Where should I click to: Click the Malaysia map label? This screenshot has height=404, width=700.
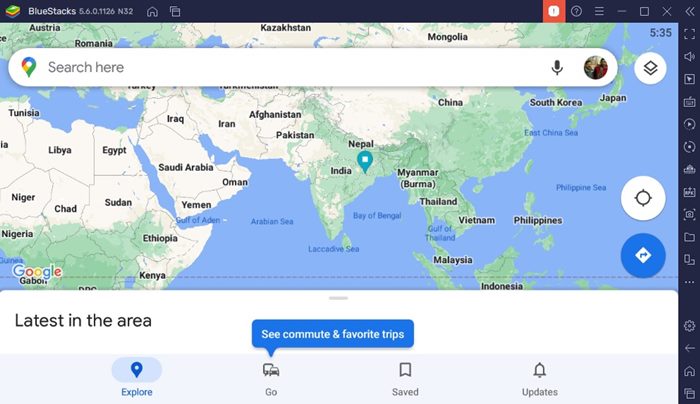click(x=452, y=260)
